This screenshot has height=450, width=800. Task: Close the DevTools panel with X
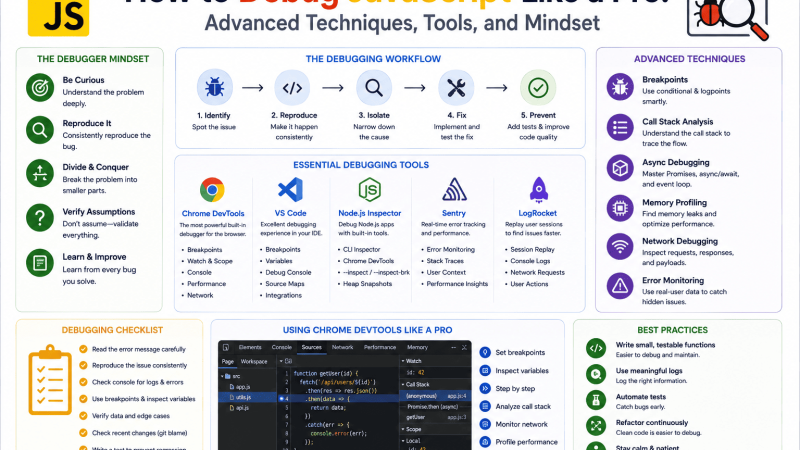(x=464, y=347)
